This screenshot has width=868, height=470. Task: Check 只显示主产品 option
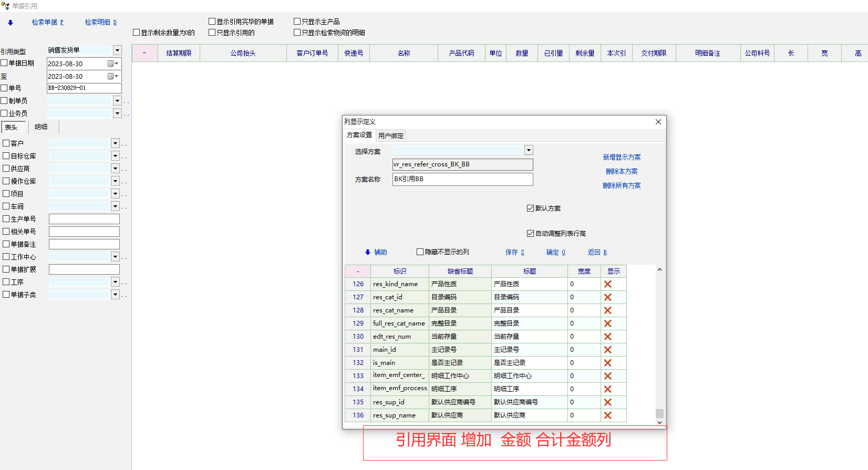pos(297,22)
